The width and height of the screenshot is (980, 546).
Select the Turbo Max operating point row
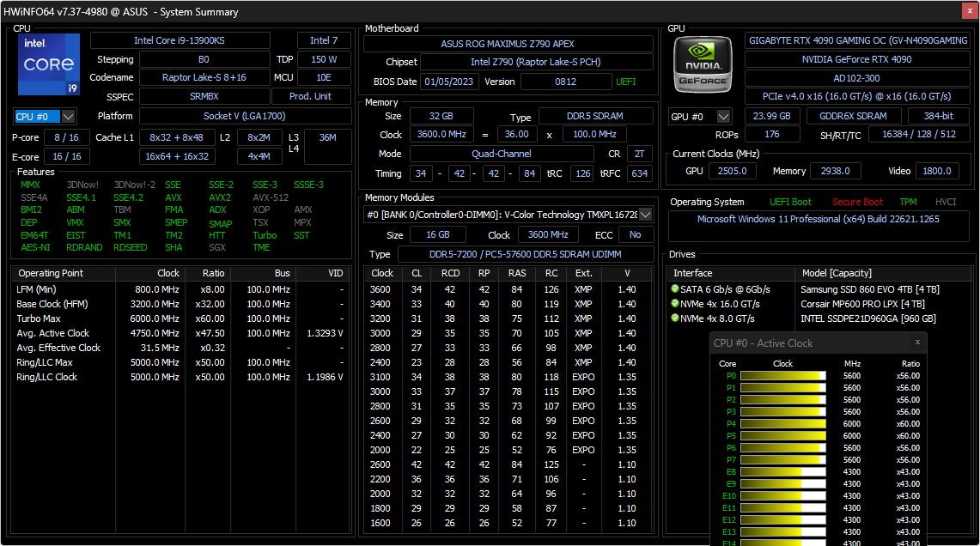pyautogui.click(x=180, y=318)
